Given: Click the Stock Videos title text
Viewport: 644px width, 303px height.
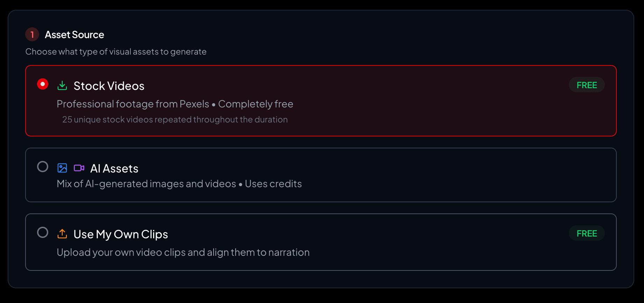Looking at the screenshot, I should (x=109, y=86).
